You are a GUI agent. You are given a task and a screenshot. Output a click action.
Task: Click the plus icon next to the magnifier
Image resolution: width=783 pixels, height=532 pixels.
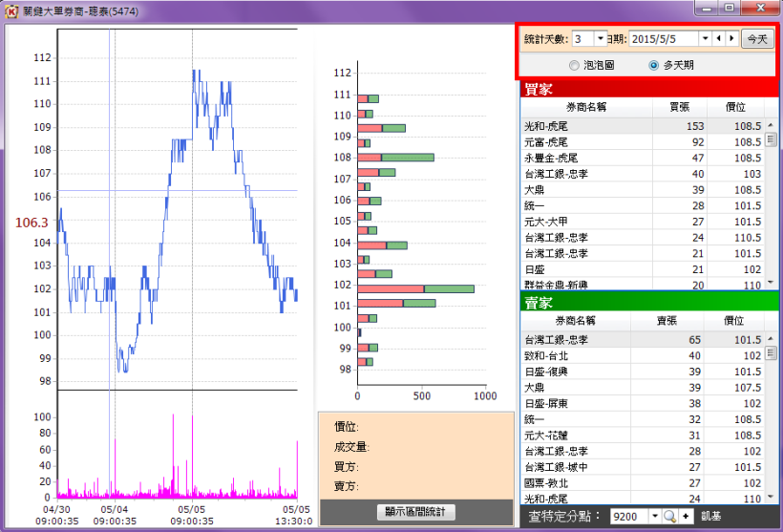click(x=686, y=516)
